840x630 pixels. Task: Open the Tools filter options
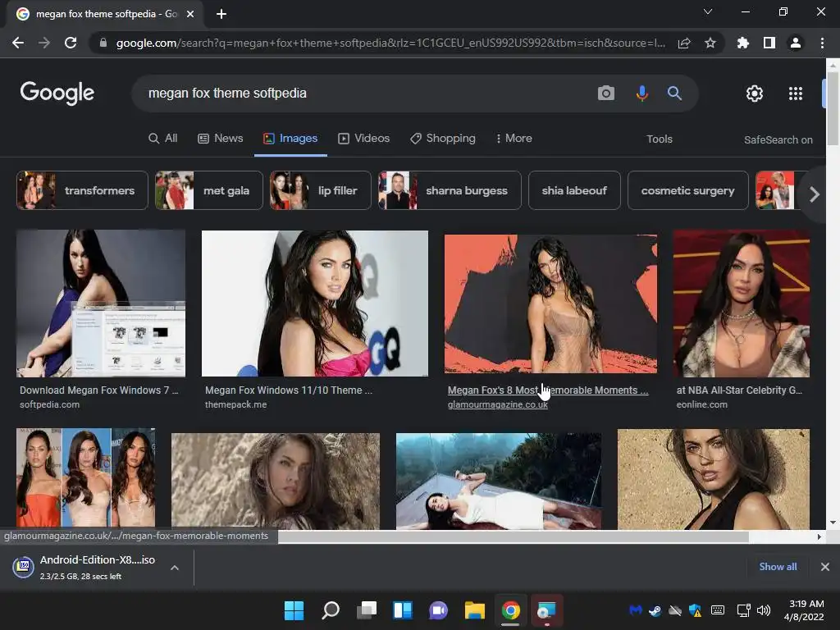click(x=659, y=139)
